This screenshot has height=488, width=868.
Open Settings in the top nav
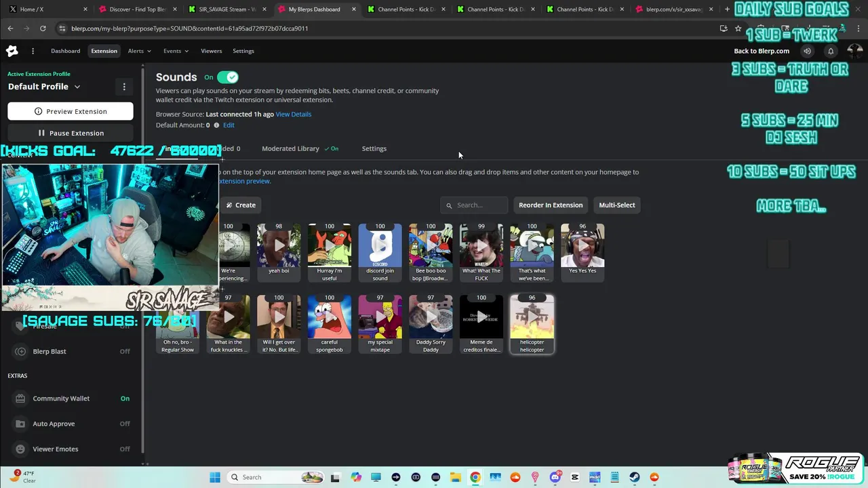point(243,51)
